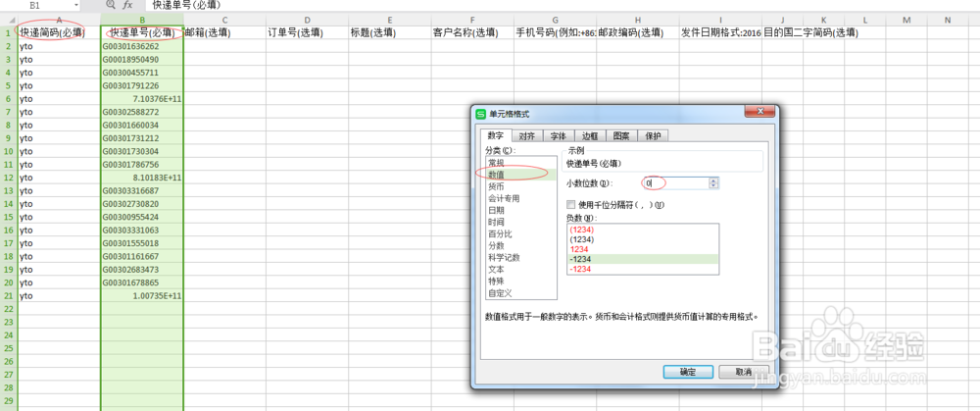Viewport: 980px width, 411px height.
Task: Click cell 邮政编码(选填) in H1
Action: point(638,33)
